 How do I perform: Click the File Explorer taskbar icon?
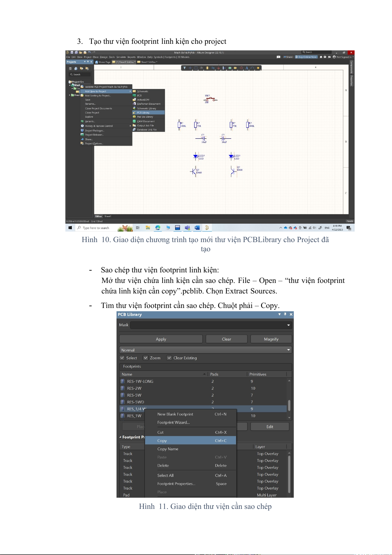pyautogui.click(x=148, y=228)
